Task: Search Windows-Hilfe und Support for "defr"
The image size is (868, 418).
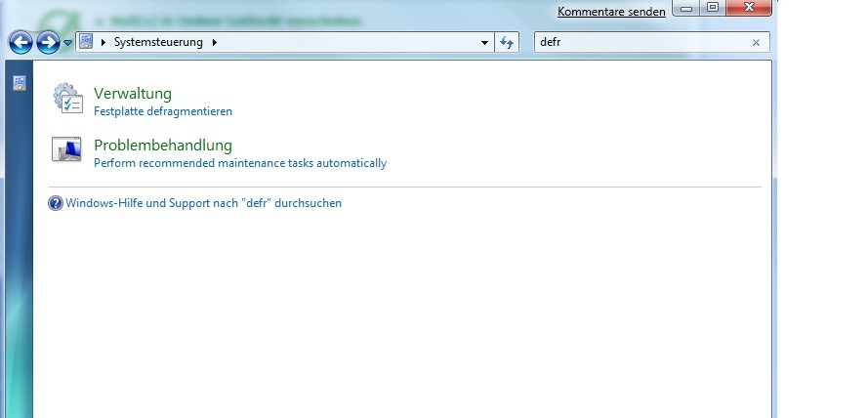Action: point(203,203)
